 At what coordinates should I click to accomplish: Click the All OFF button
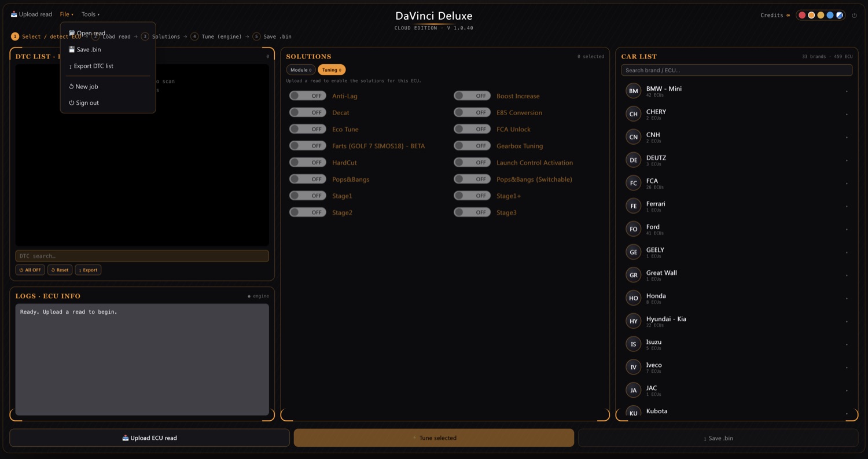tap(30, 270)
